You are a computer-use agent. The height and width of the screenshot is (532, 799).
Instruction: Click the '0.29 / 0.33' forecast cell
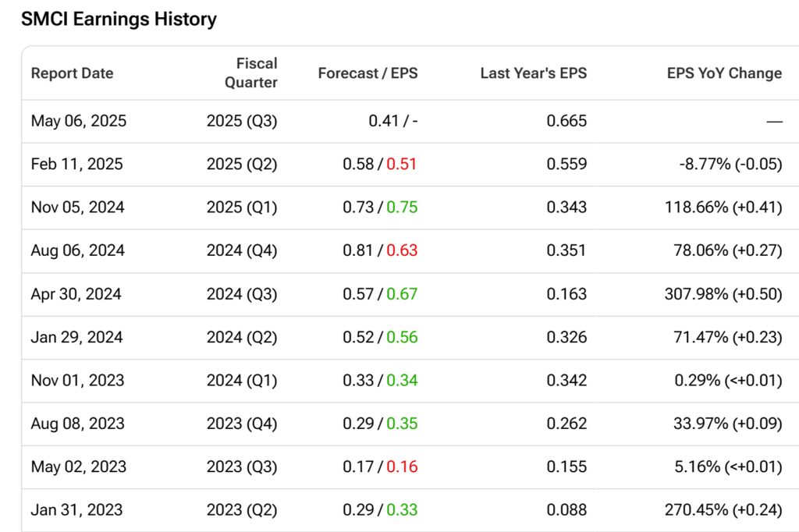(x=380, y=511)
